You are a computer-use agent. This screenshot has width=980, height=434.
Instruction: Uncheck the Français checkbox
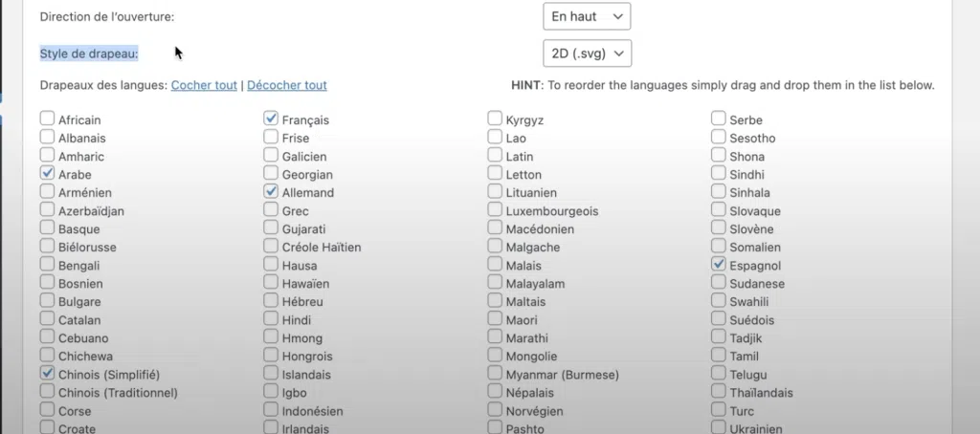(272, 119)
